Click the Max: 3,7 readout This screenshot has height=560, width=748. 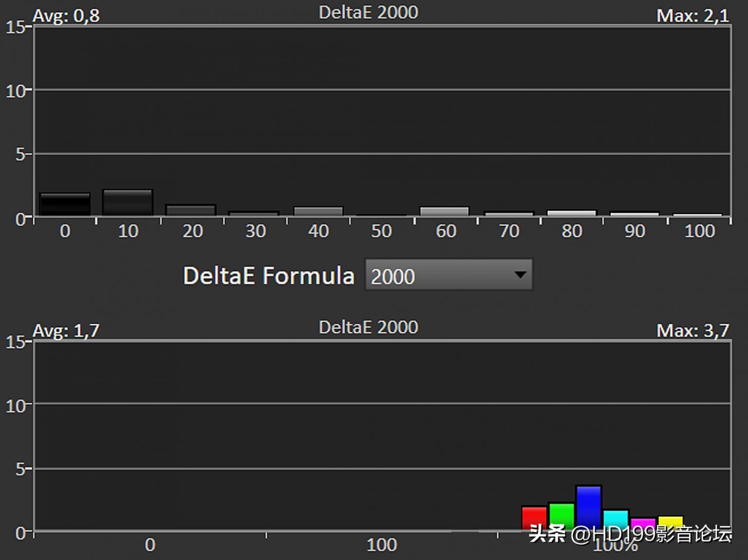pos(692,331)
